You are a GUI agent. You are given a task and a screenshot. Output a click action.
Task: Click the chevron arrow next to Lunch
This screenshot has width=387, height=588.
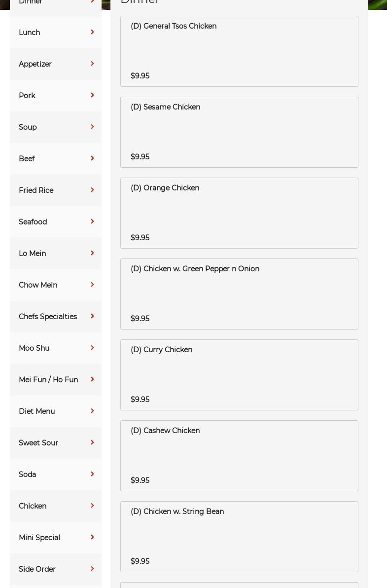tap(92, 33)
